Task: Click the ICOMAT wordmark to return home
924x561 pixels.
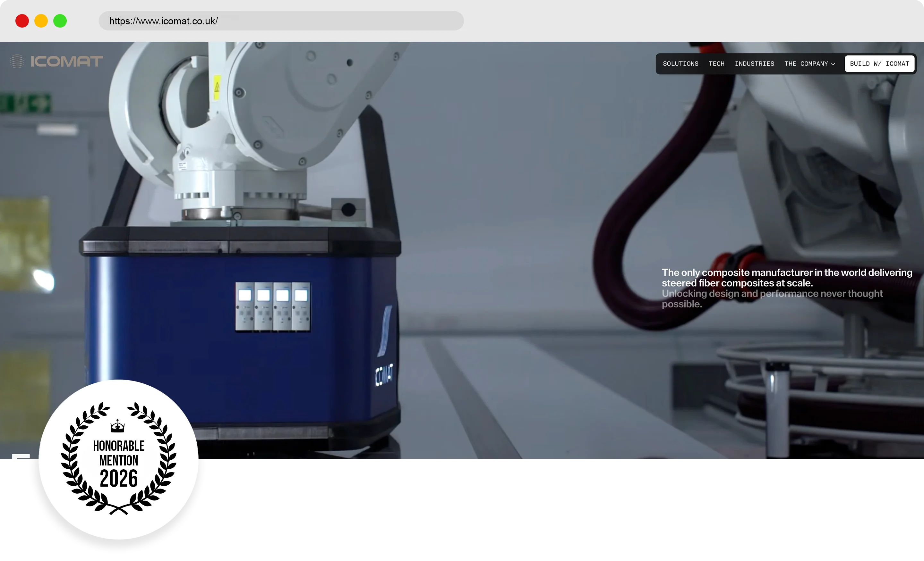Action: tap(67, 61)
